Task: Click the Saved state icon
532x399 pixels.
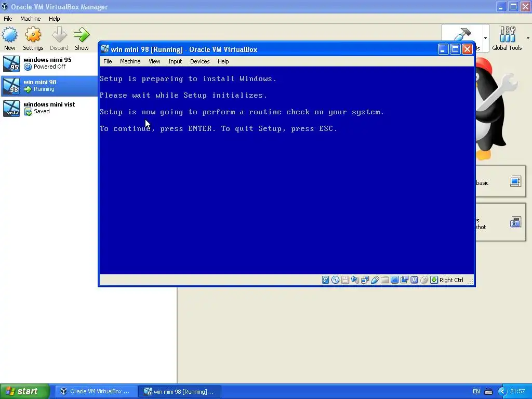Action: (x=28, y=111)
